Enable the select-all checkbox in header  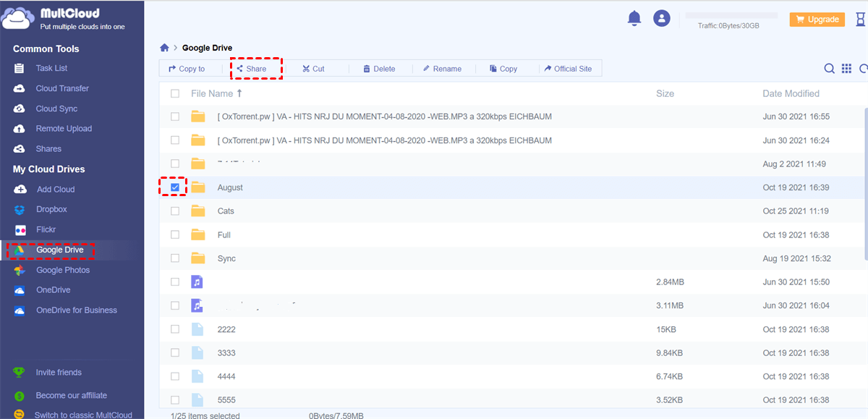(174, 93)
